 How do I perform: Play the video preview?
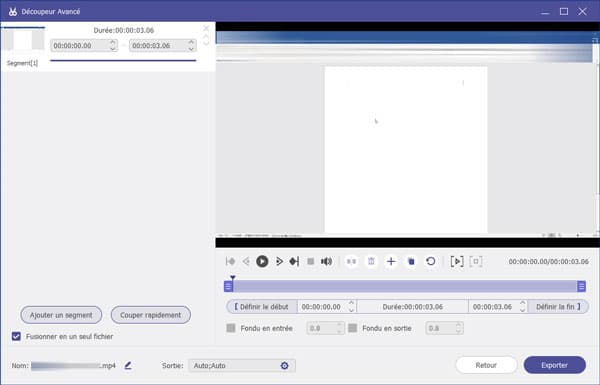262,261
